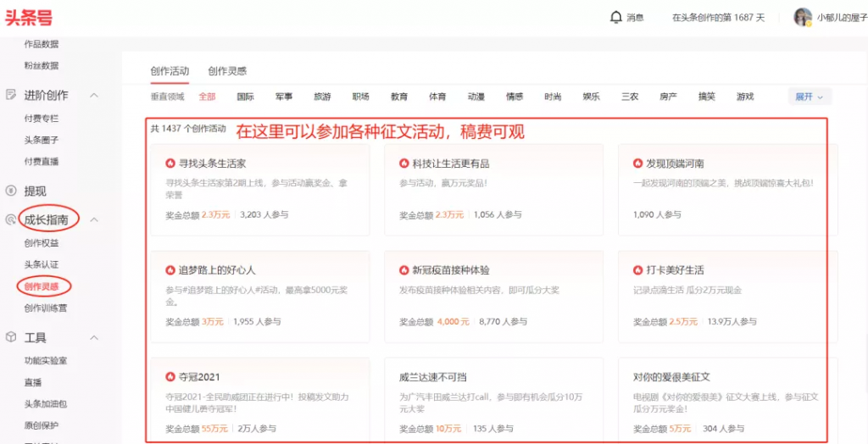Collapse the 工具 section chevron
This screenshot has width=868, height=444.
94,338
